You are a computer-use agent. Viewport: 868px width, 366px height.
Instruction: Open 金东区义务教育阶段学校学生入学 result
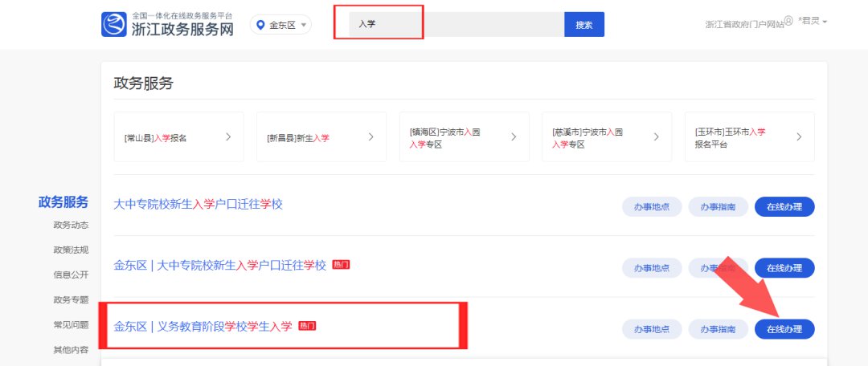pyautogui.click(x=203, y=326)
